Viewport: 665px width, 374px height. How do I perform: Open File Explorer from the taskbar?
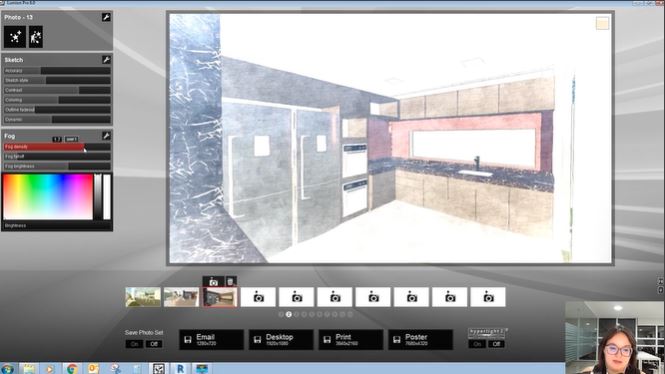[29, 368]
